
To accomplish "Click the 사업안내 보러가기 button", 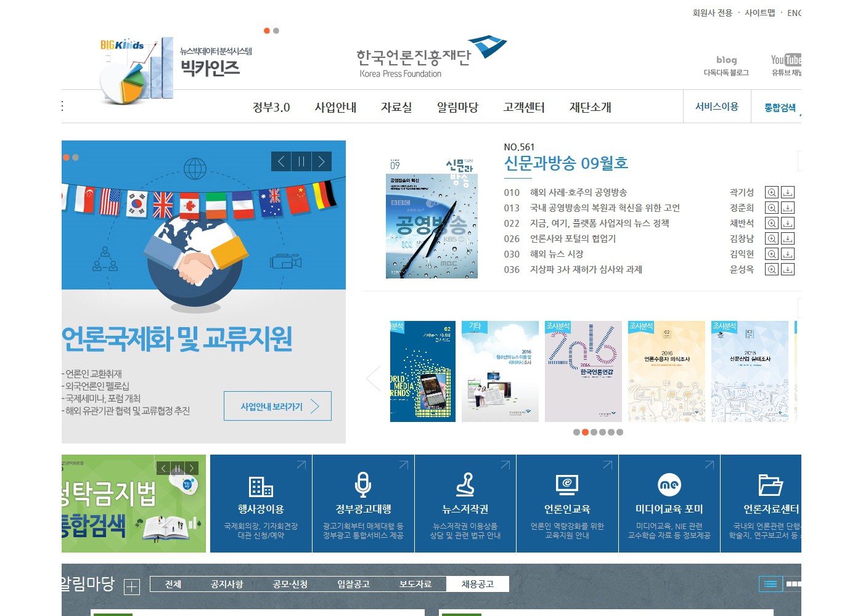I will click(x=277, y=407).
